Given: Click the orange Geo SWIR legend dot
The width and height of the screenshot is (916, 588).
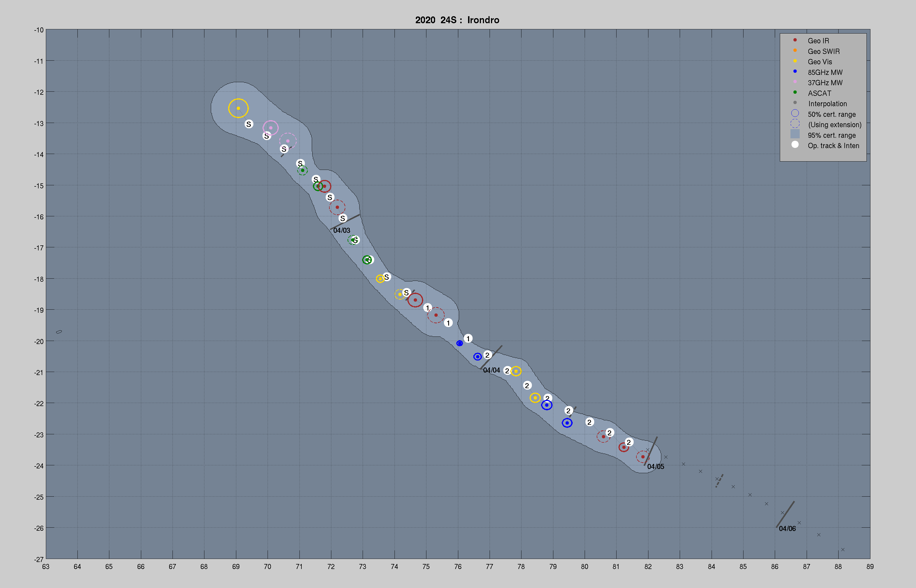Looking at the screenshot, I should point(795,50).
